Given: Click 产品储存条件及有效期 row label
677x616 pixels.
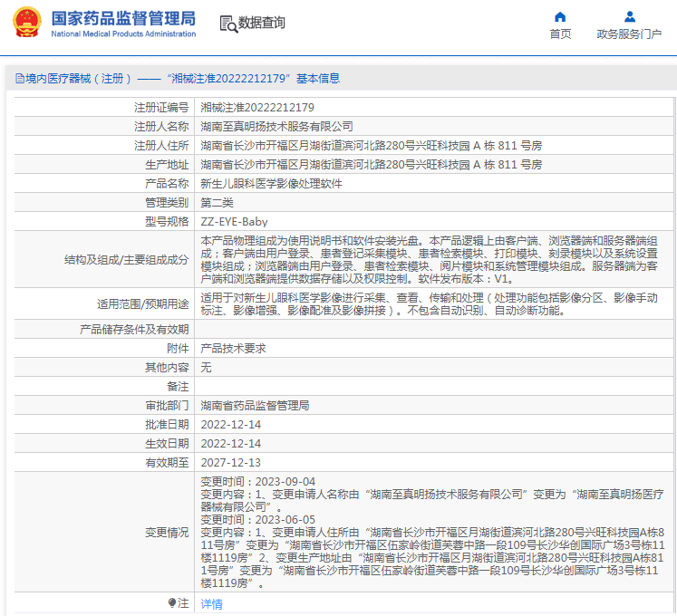Looking at the screenshot, I should click(x=134, y=330).
